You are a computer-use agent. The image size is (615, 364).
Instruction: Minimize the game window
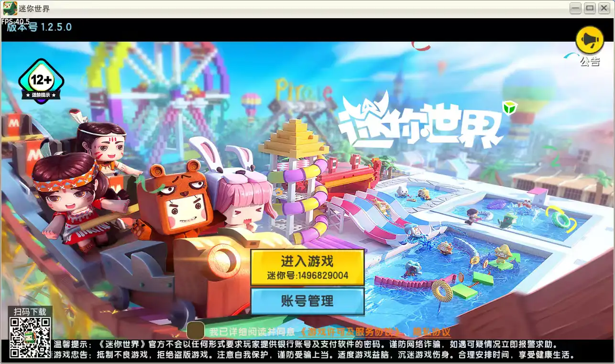point(576,8)
